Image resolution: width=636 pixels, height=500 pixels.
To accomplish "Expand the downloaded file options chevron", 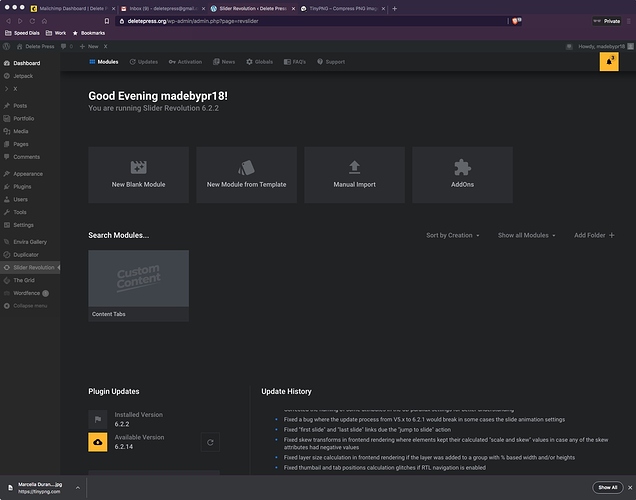I will (x=76, y=487).
